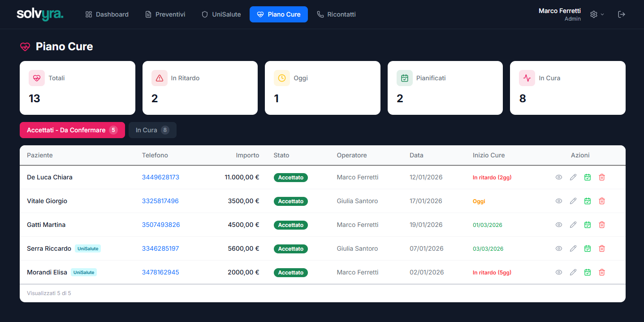
Task: Click the green calendar icon for Gatti Martina
Action: pyautogui.click(x=587, y=225)
